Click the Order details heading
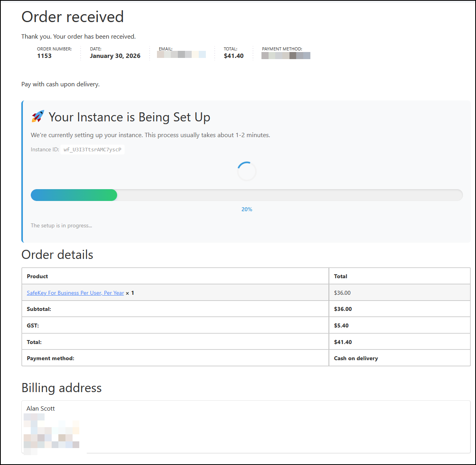The width and height of the screenshot is (476, 465). (58, 255)
